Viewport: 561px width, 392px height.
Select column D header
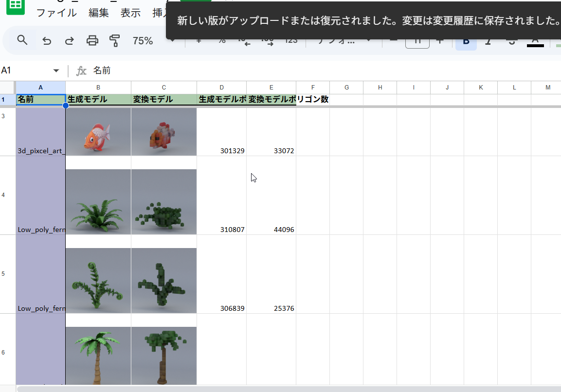(221, 87)
